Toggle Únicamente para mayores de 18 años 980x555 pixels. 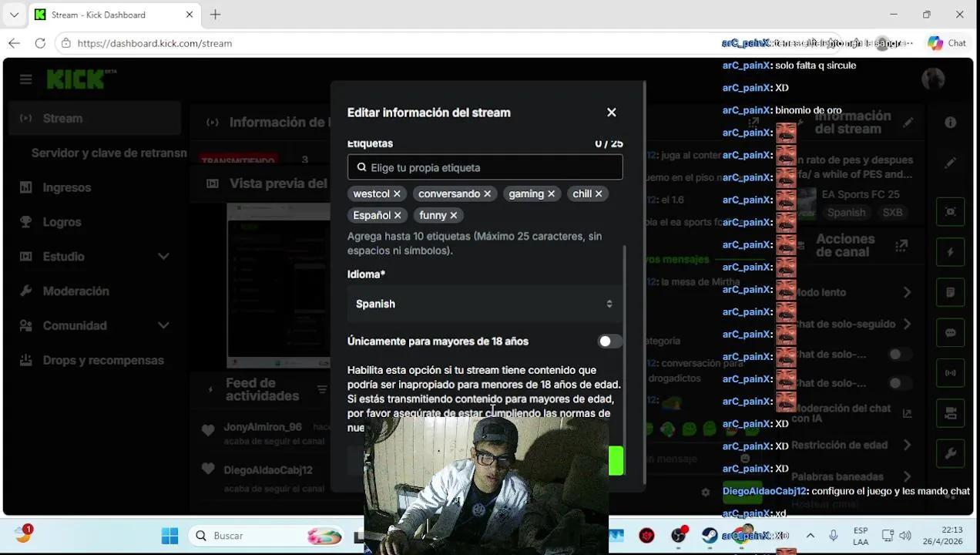pos(609,341)
